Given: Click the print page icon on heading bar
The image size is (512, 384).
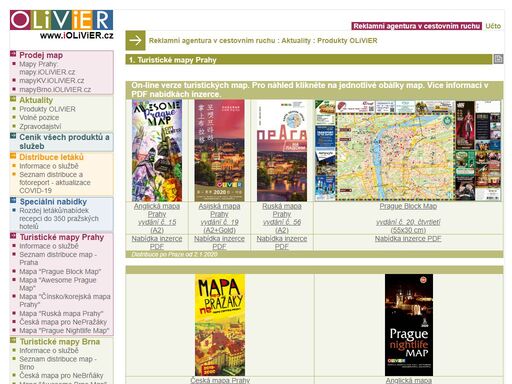Looking at the screenshot, I should (498, 59).
